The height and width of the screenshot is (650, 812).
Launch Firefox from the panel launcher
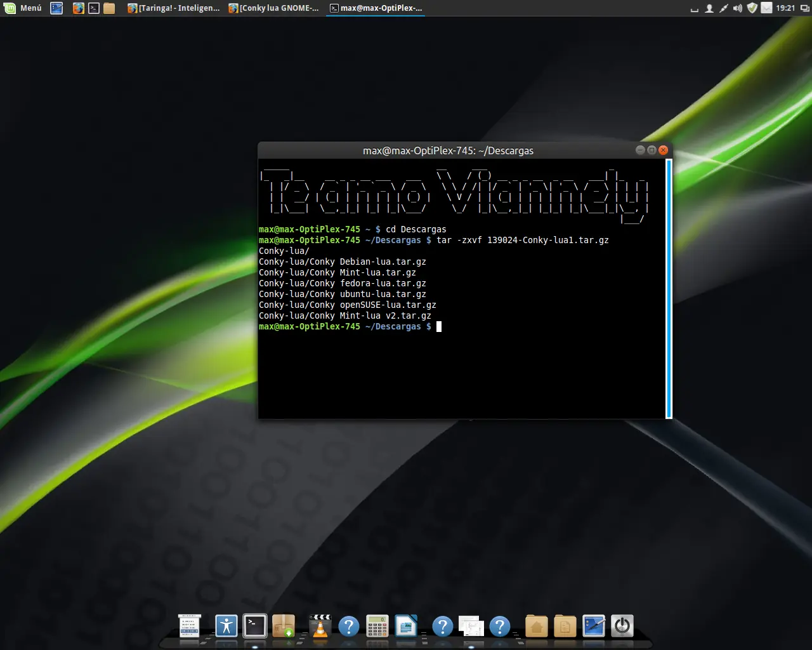coord(78,8)
